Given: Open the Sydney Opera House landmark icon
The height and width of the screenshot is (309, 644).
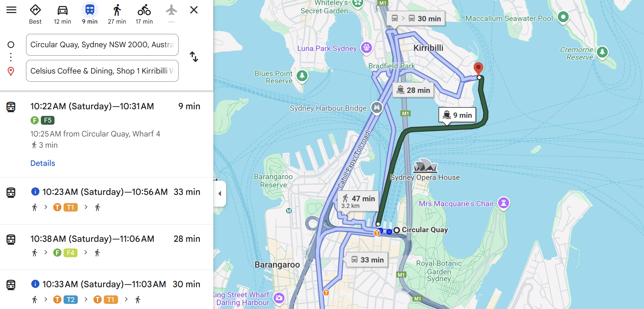Looking at the screenshot, I should 425,165.
